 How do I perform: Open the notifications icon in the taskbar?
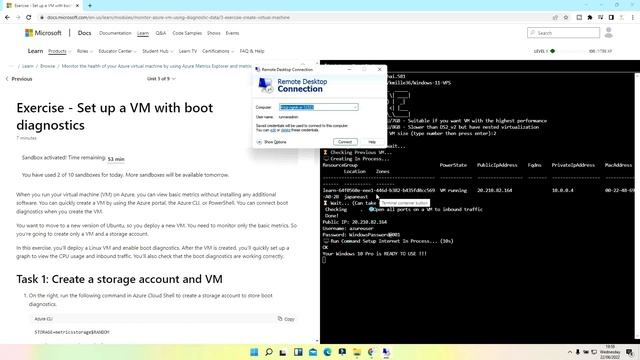629,352
